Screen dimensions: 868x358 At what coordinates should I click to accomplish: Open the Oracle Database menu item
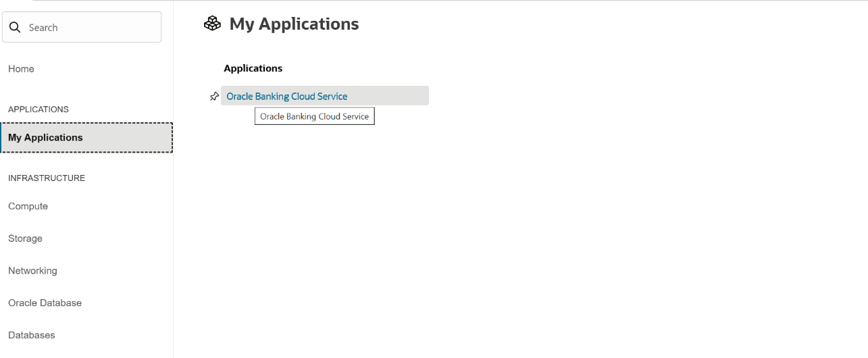45,303
